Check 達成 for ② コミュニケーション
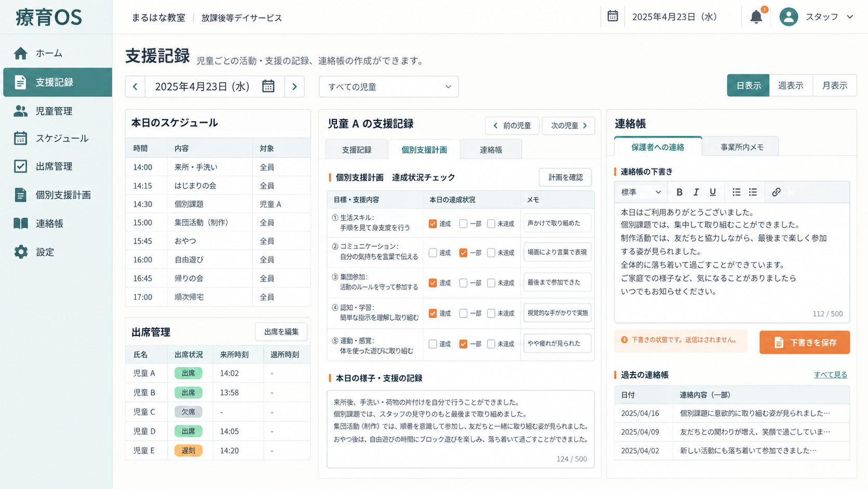 [432, 253]
